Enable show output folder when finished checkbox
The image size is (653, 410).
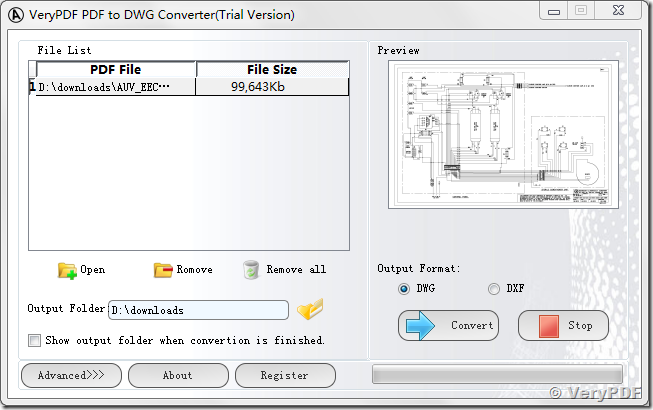pyautogui.click(x=35, y=340)
